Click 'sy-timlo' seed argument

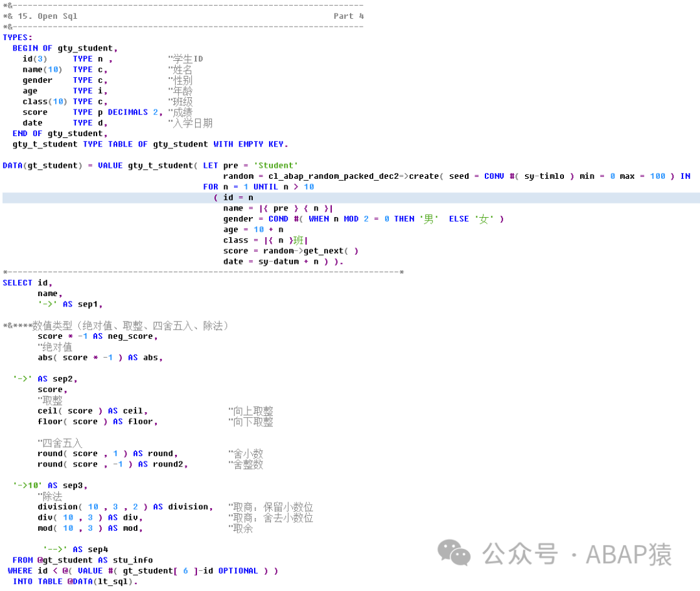(544, 176)
